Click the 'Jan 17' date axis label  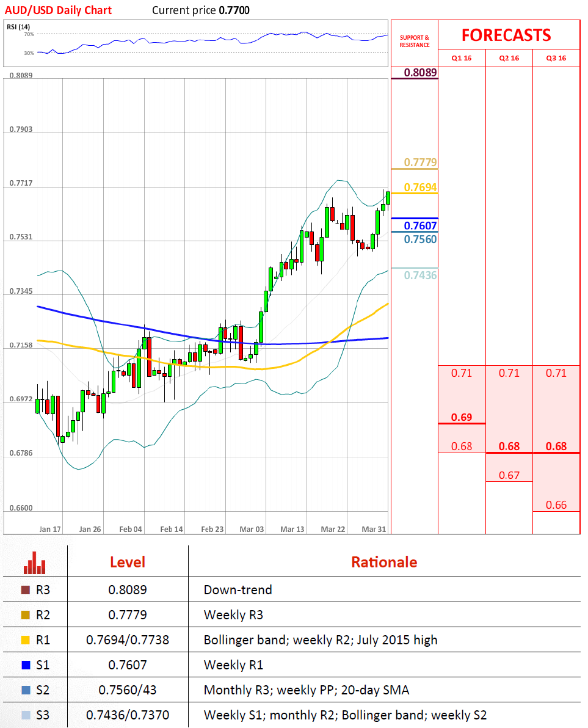point(50,530)
